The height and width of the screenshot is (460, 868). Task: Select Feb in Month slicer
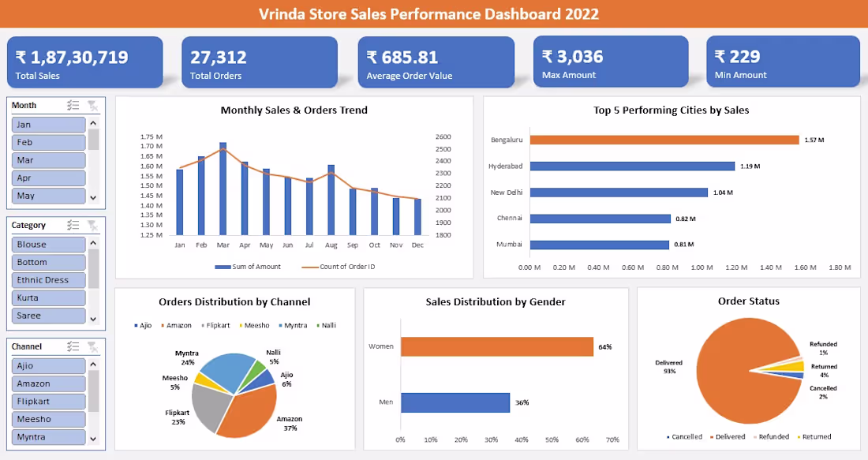[x=49, y=142]
